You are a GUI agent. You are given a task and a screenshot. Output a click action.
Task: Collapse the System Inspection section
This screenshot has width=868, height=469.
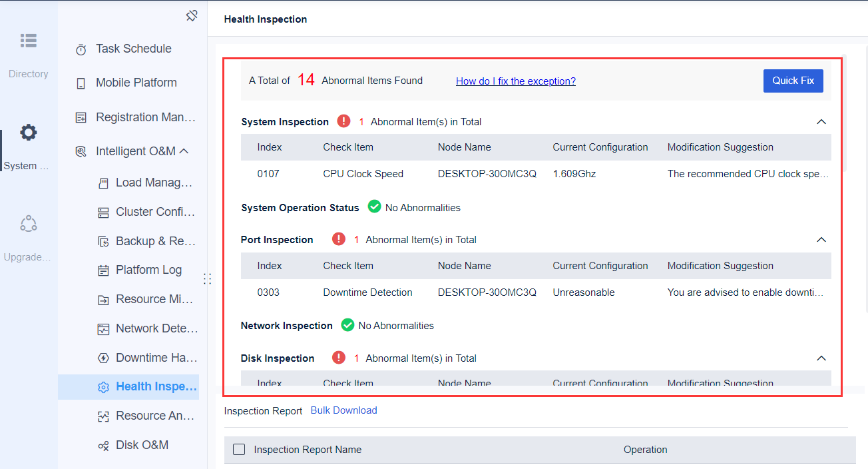point(821,121)
